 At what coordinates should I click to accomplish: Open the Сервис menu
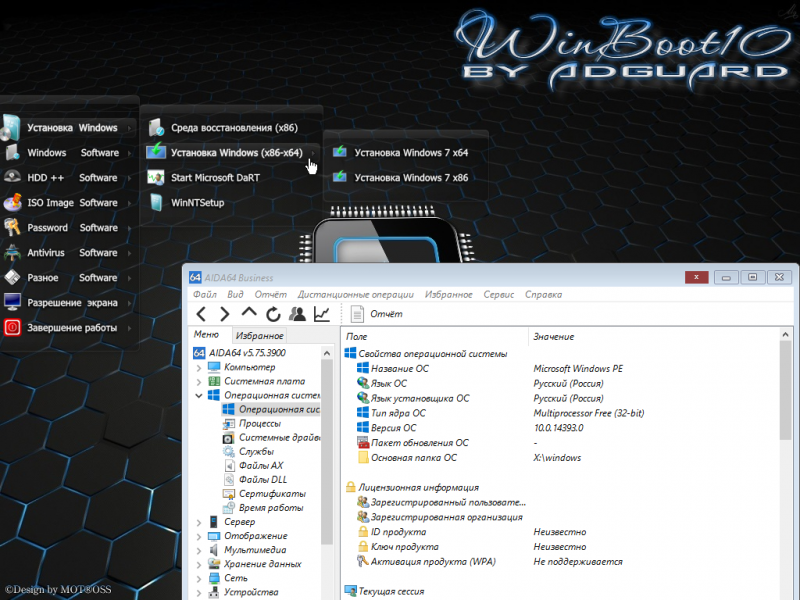(498, 294)
